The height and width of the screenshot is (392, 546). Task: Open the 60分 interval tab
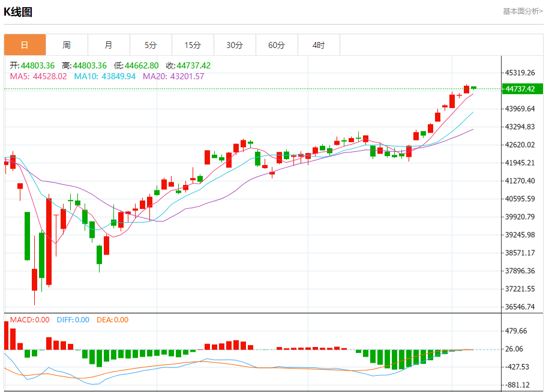(277, 44)
